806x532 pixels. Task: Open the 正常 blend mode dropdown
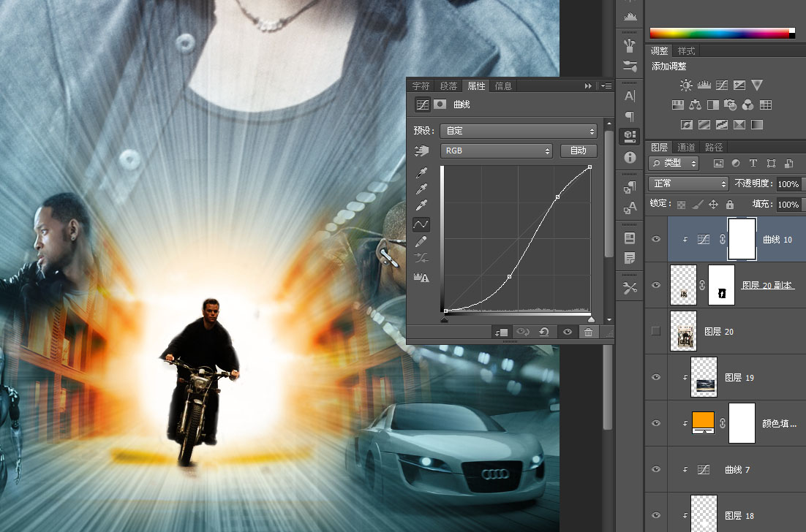pyautogui.click(x=689, y=183)
